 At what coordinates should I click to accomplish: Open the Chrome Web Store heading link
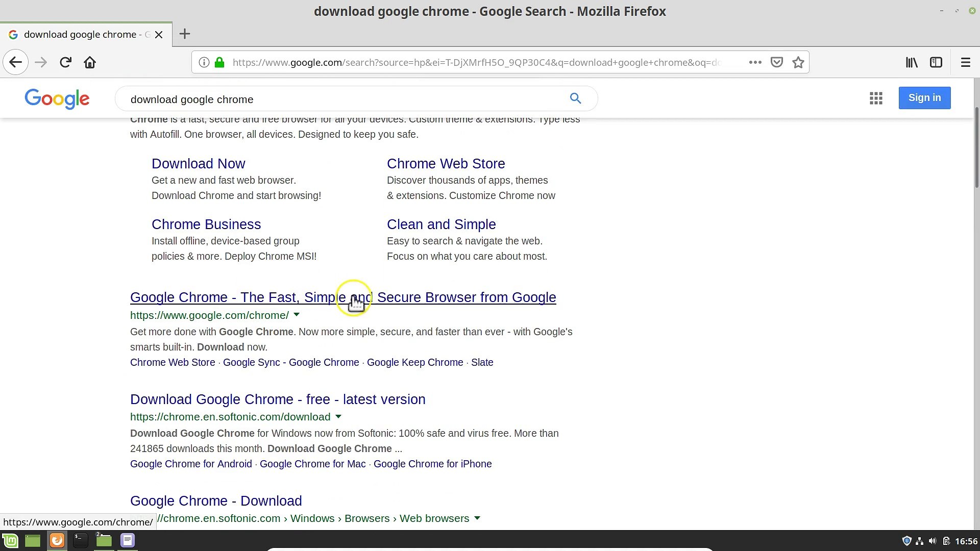pos(446,164)
